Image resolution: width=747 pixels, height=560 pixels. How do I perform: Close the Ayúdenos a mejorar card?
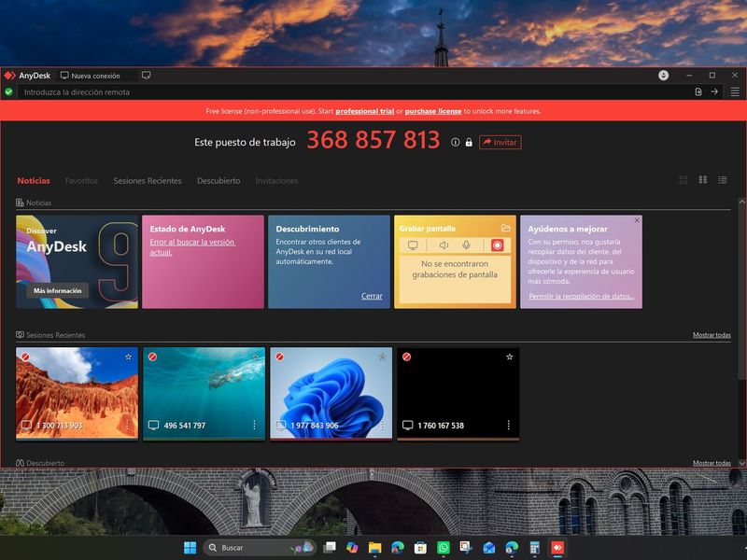(637, 220)
